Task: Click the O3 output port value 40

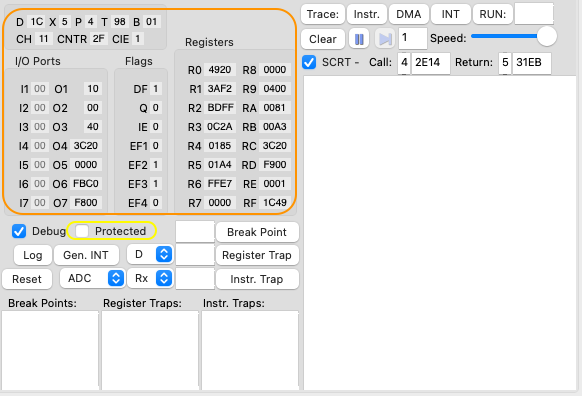Action: (x=93, y=127)
